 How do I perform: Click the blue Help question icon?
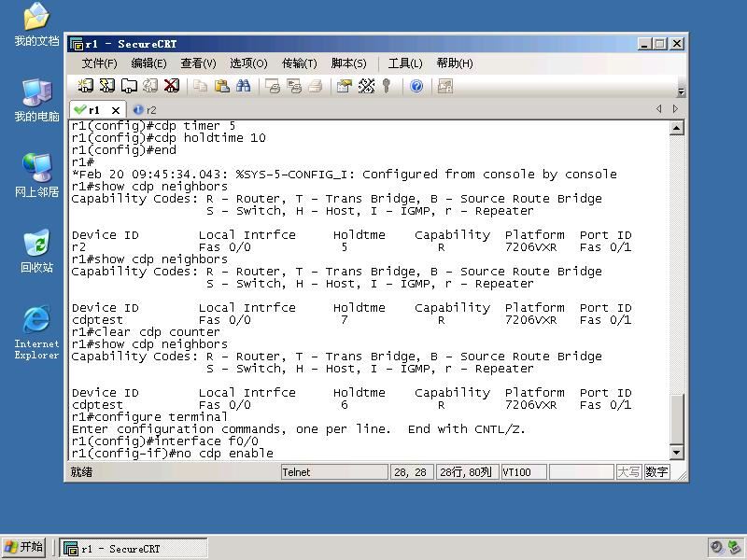416,86
